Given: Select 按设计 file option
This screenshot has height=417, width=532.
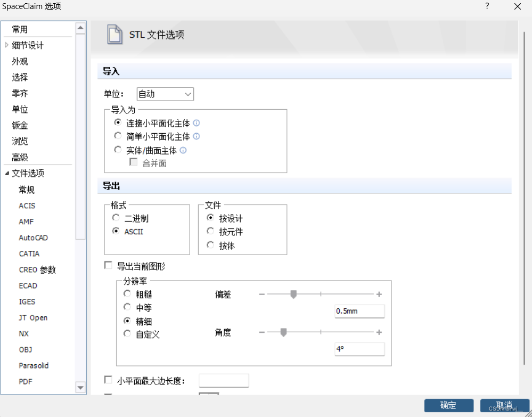Looking at the screenshot, I should 210,217.
